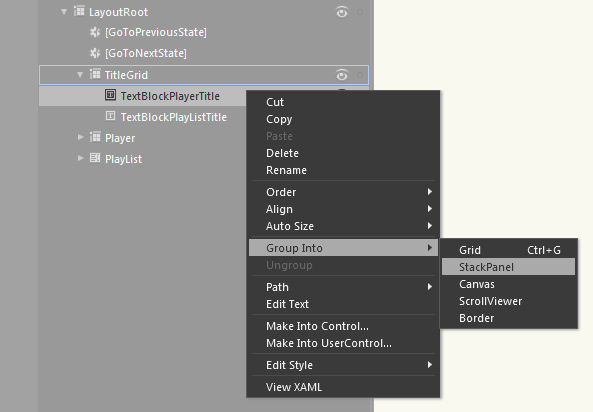Click the TextBlockPlayListTitle text block icon

pyautogui.click(x=110, y=116)
